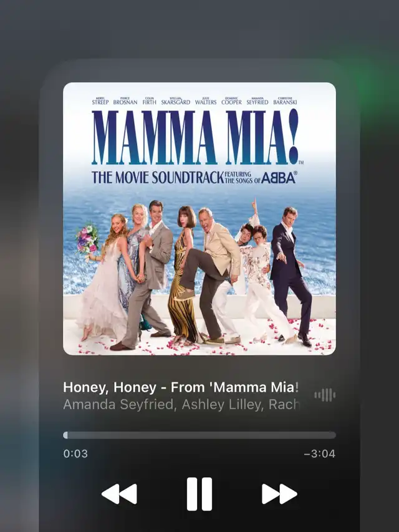Click the STREEP name on cover
The image size is (399, 532).
pos(100,101)
